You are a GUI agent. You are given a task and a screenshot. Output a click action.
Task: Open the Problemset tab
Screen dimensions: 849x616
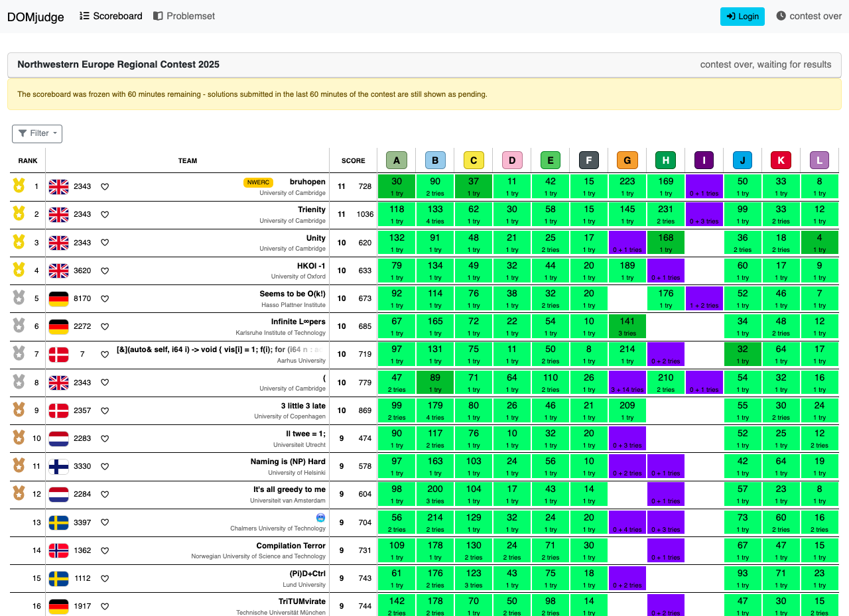click(184, 16)
